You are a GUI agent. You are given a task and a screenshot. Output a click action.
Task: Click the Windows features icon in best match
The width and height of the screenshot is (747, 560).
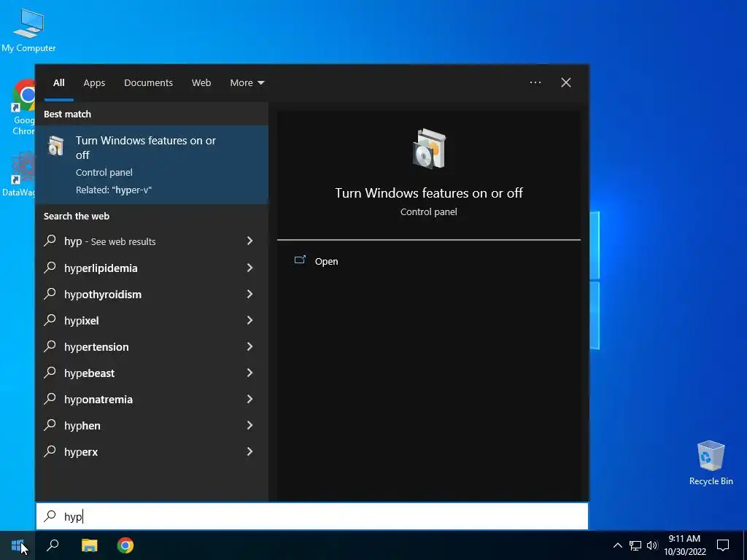click(56, 146)
